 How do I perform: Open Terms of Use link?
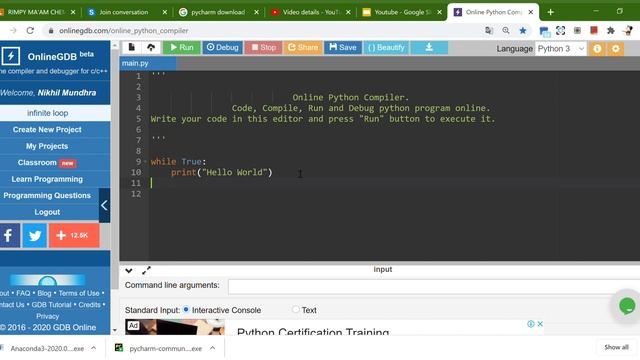point(79,293)
